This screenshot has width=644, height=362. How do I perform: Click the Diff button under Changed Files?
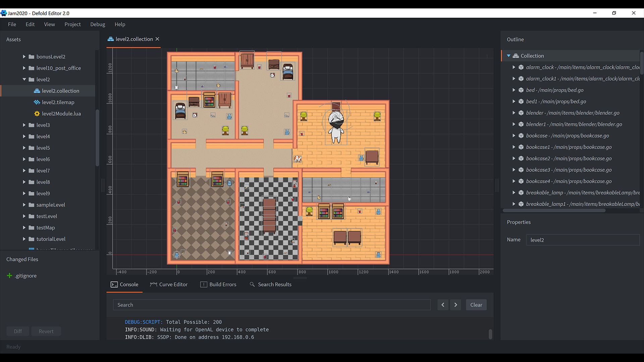coord(17,331)
